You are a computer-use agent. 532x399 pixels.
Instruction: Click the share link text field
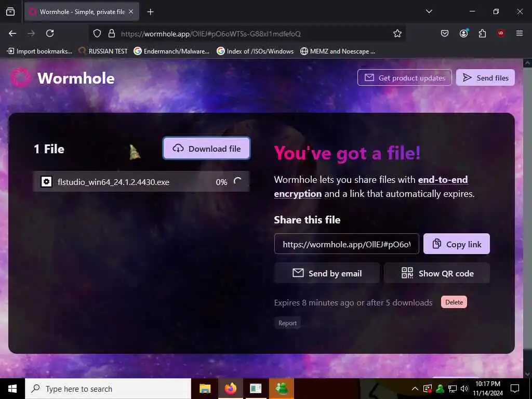pyautogui.click(x=347, y=244)
